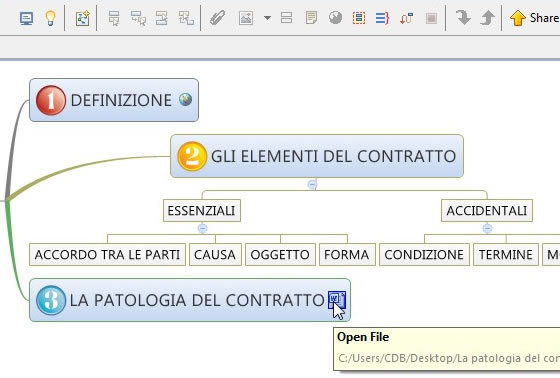Click the notes icon in toolbar
Screen dimensions: 560x378
311,18
